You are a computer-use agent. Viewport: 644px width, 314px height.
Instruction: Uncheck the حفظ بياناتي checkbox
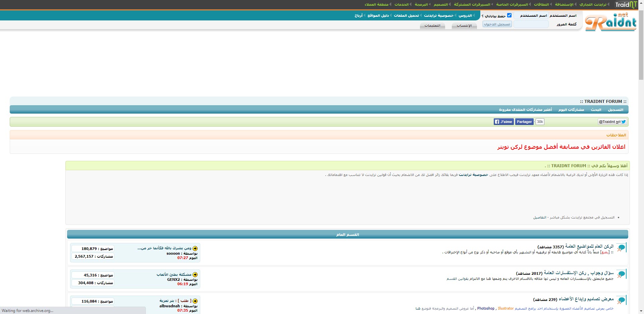[x=509, y=15]
